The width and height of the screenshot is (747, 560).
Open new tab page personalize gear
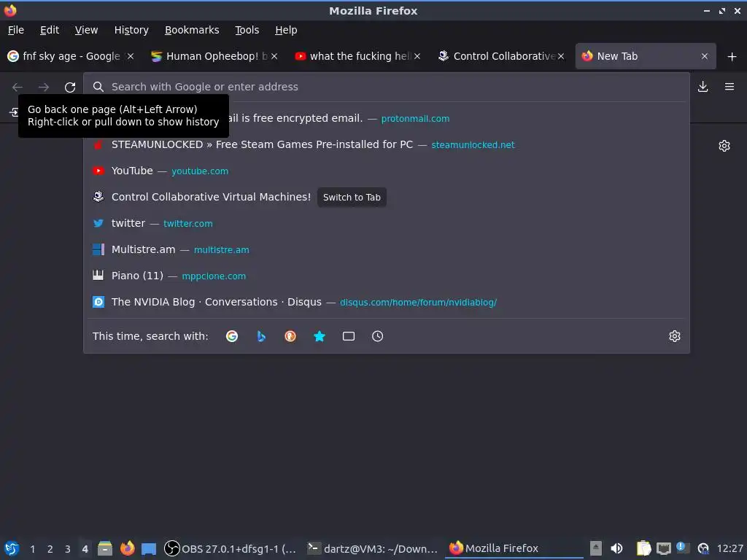(x=724, y=146)
